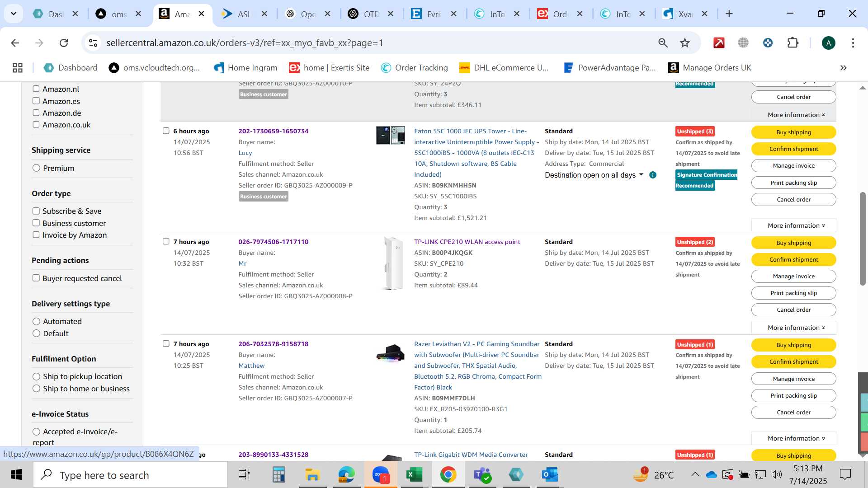
Task: Expand More information for the TP-LINK CPE210 order
Action: pos(793,328)
